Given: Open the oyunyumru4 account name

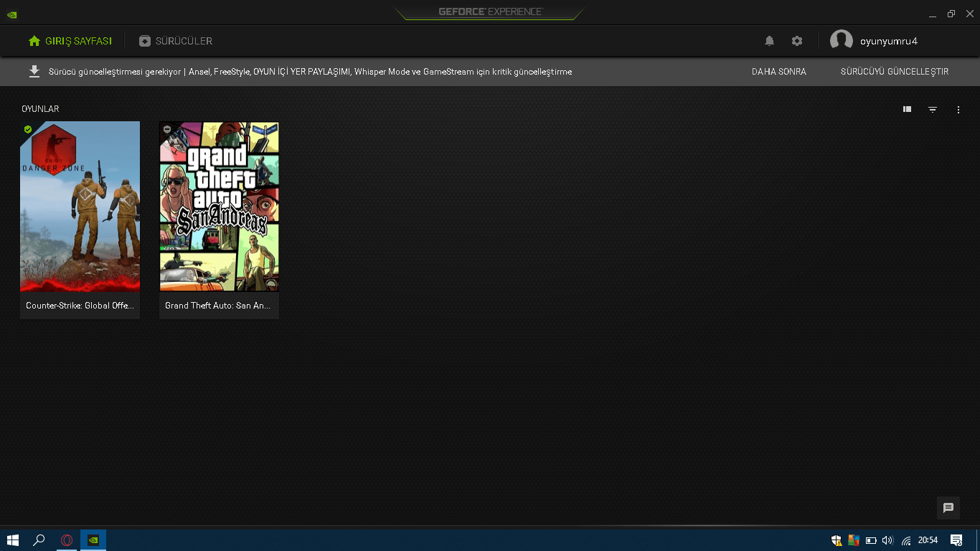Looking at the screenshot, I should 889,41.
